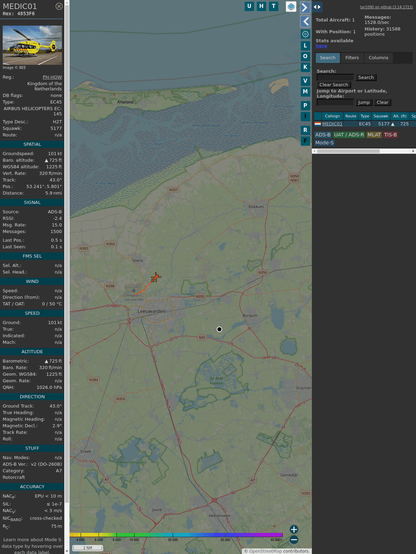Toggle sidebar with the double-arrow icon

point(317,7)
